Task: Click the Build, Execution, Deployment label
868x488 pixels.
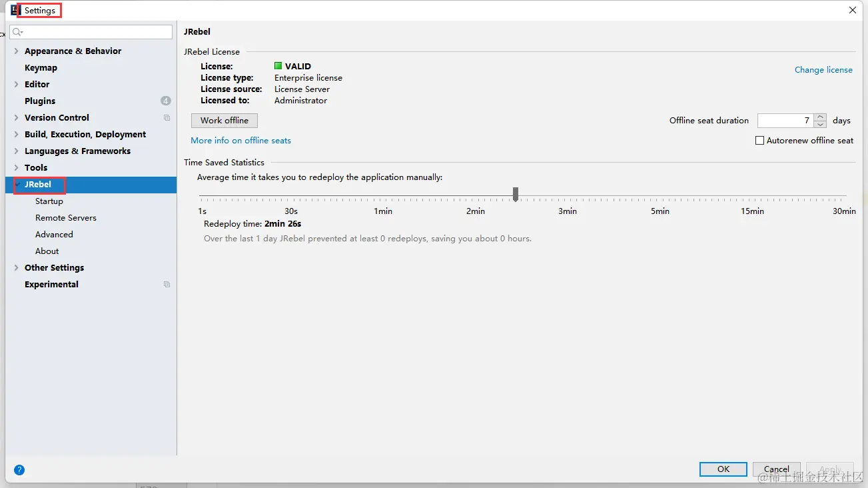Action: click(85, 135)
